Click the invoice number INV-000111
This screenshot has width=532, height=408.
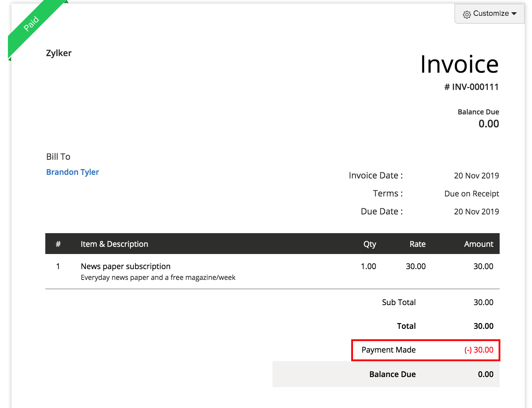[x=472, y=87]
